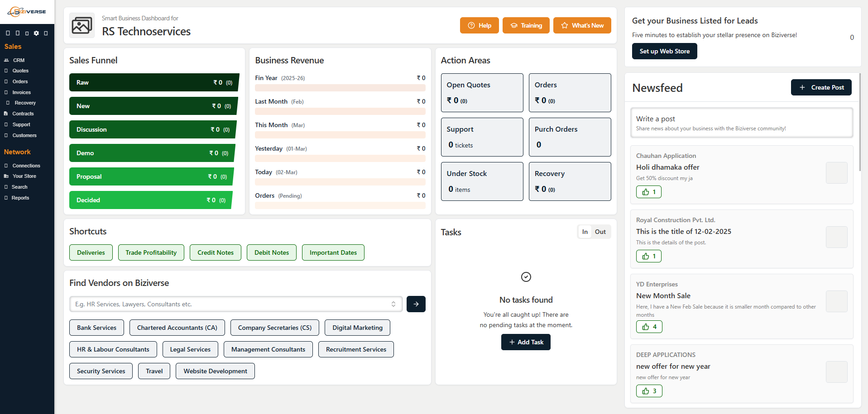Click the business image placeholder icon
868x414 pixels.
[82, 25]
